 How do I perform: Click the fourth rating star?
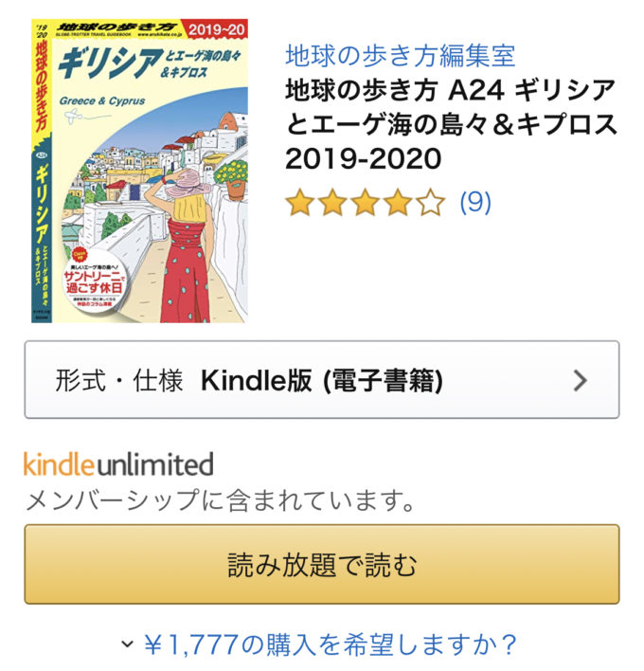pyautogui.click(x=398, y=203)
